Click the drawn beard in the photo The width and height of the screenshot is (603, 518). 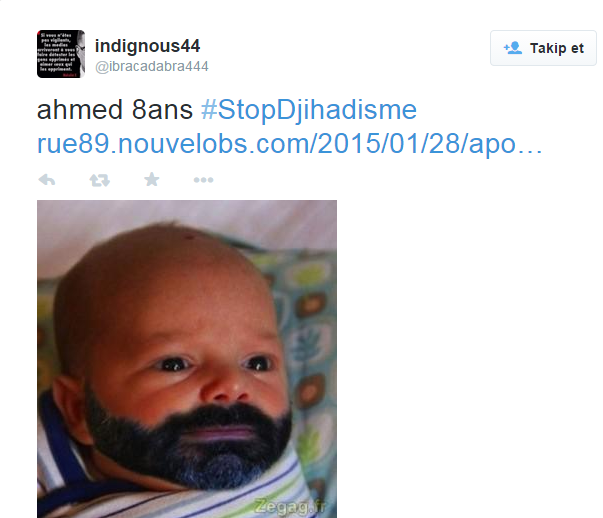[x=188, y=444]
